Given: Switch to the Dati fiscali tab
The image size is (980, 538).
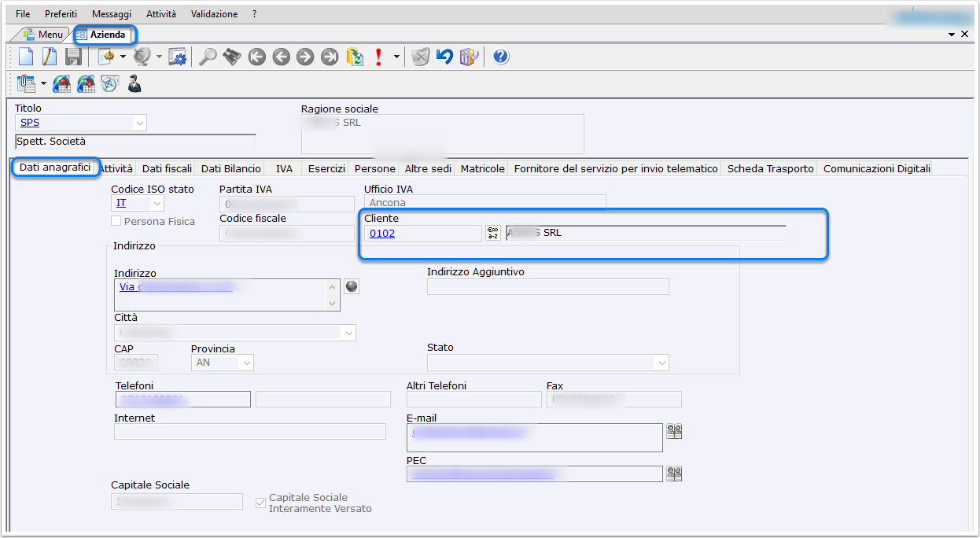Looking at the screenshot, I should tap(167, 168).
